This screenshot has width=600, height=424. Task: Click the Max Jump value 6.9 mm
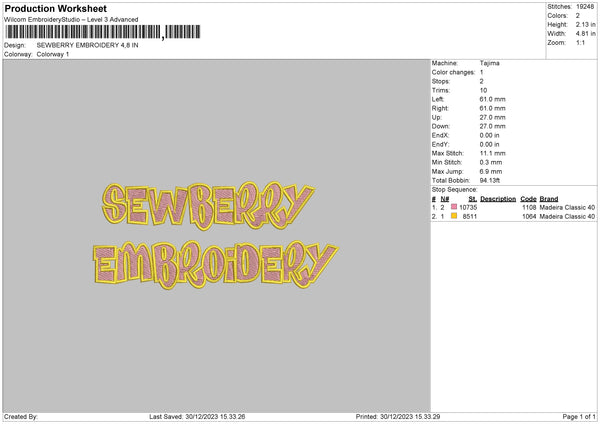[x=491, y=171]
